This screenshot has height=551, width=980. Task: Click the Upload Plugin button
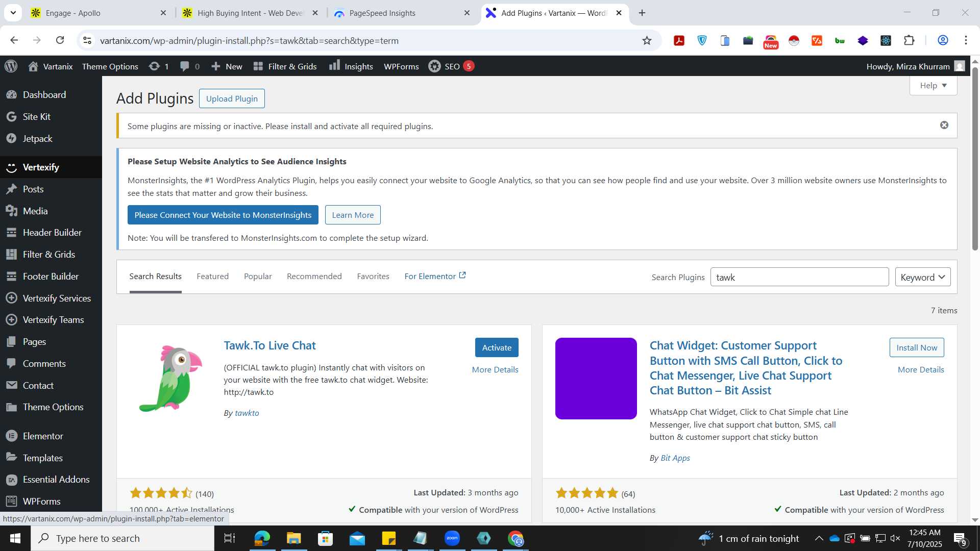pyautogui.click(x=232, y=98)
